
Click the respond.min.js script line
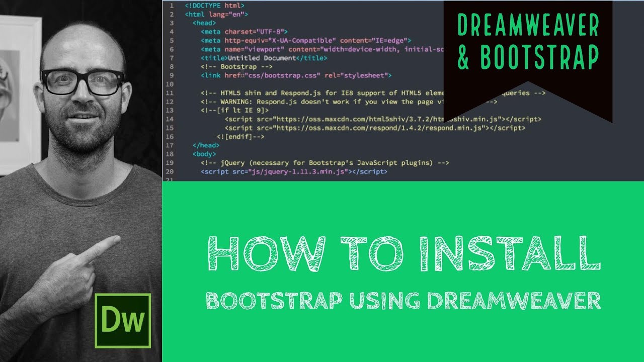click(x=375, y=128)
